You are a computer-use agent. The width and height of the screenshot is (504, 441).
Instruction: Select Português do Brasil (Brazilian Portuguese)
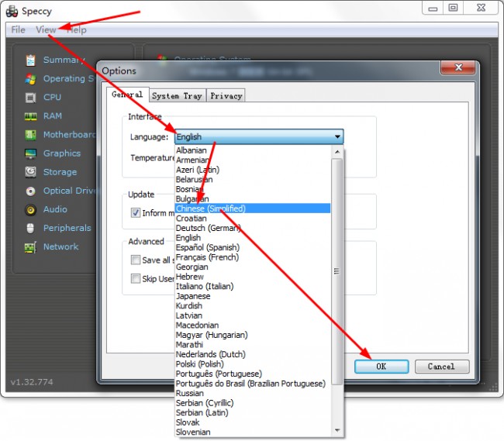pos(253,384)
